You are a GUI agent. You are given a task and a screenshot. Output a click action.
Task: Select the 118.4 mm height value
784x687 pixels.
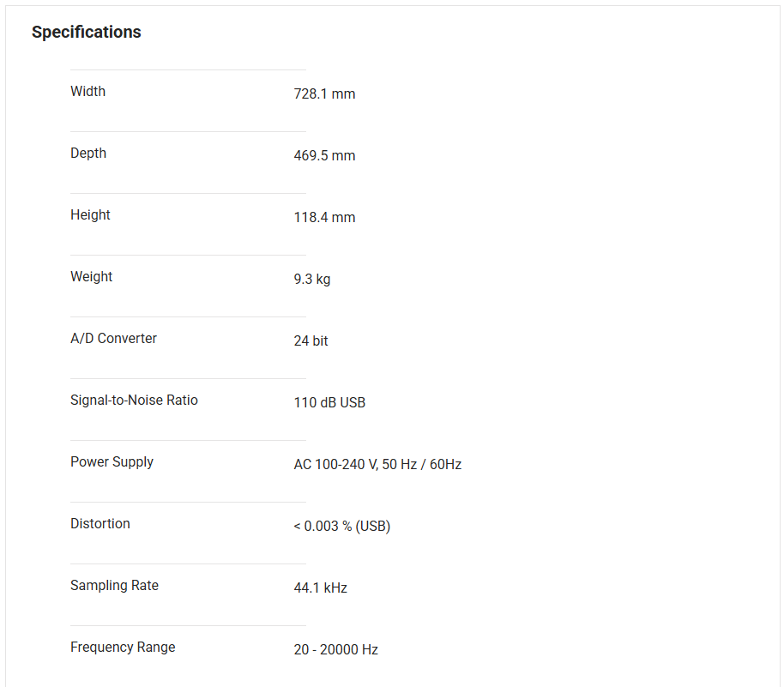[x=324, y=218]
